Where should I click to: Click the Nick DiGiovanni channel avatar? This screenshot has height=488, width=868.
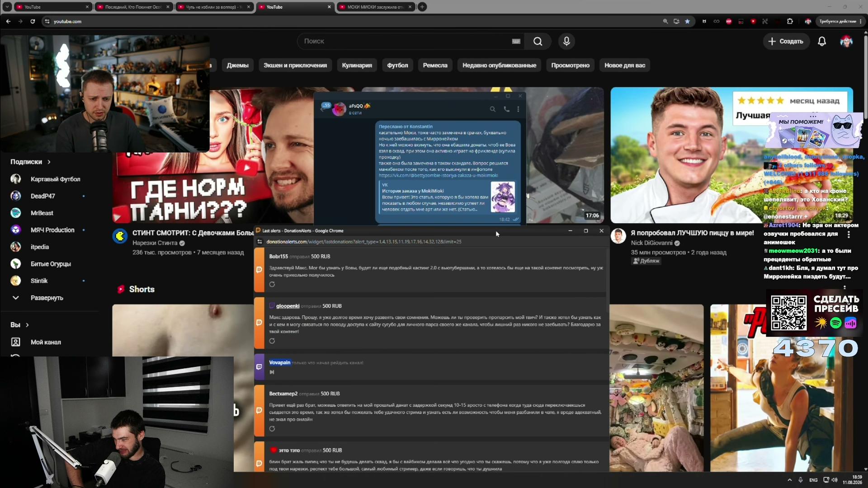618,236
